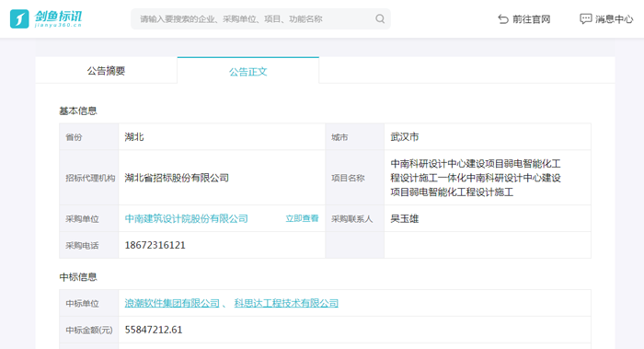Click the 中标单位 label cell
Viewport: 644px width, 349px height.
click(x=89, y=303)
